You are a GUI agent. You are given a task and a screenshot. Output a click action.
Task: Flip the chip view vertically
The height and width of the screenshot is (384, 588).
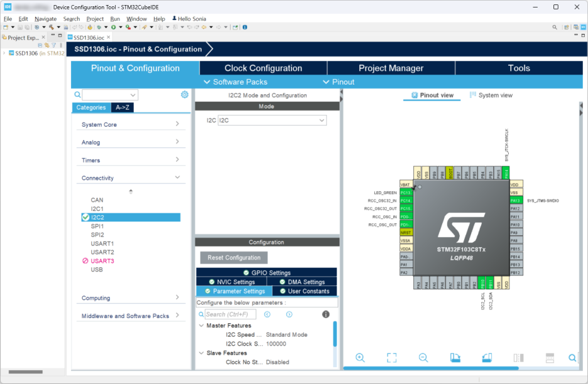coord(550,358)
